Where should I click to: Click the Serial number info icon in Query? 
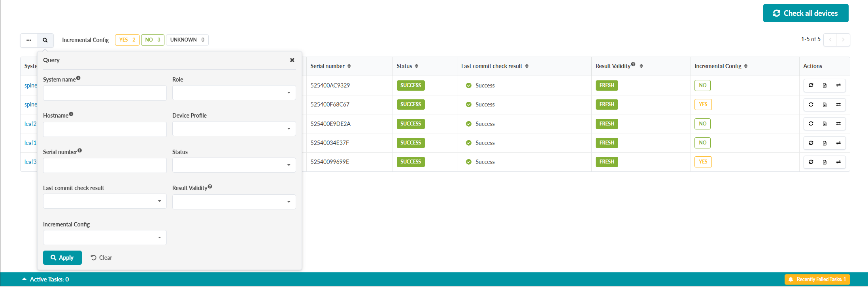[x=80, y=150]
